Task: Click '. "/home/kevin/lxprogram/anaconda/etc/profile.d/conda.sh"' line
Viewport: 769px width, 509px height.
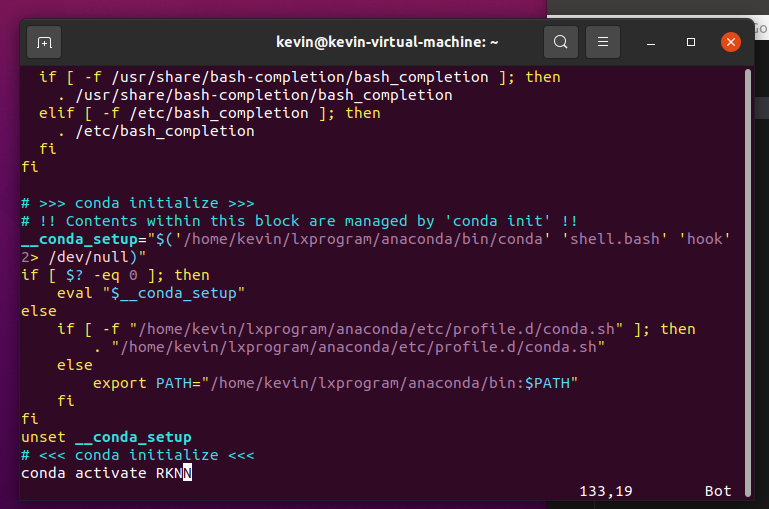Action: (x=349, y=347)
